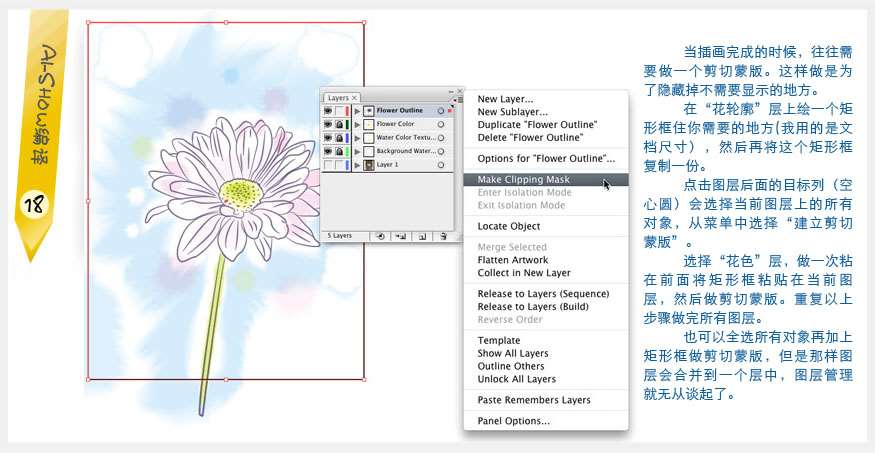Click the Background Water layer thumbnail
The image size is (875, 453).
click(369, 151)
